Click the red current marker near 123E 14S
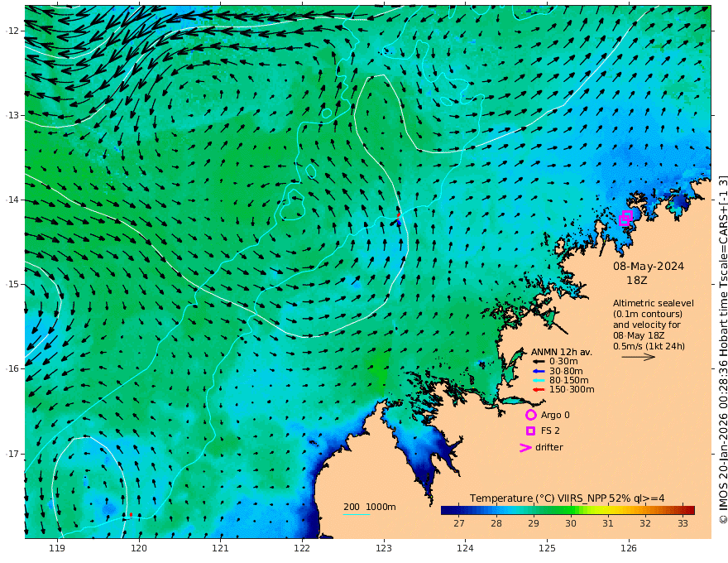Viewport: 728px width, 563px height. tap(399, 215)
